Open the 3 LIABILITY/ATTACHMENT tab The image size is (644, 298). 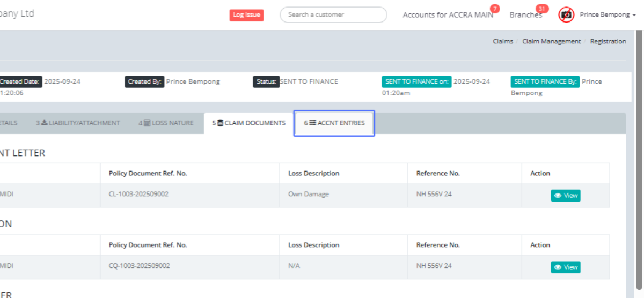[x=78, y=123]
